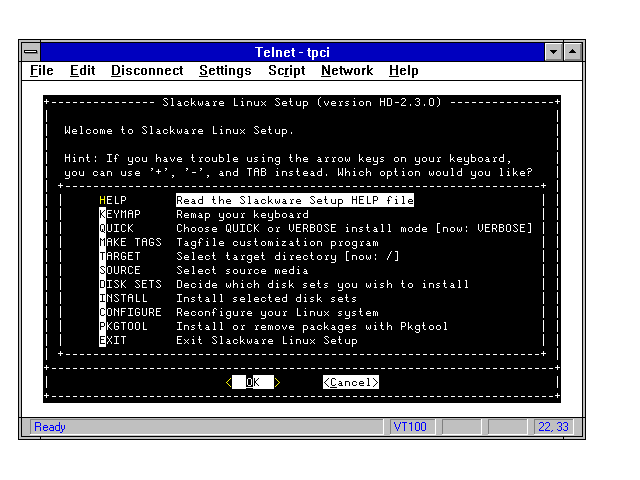Open the File menu
The image size is (640, 480).
tap(42, 71)
